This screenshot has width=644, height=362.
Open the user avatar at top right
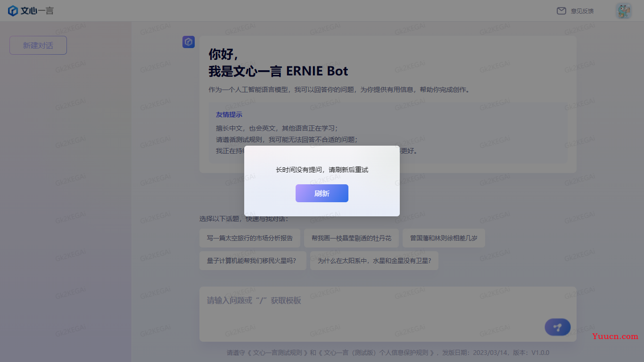click(x=623, y=11)
